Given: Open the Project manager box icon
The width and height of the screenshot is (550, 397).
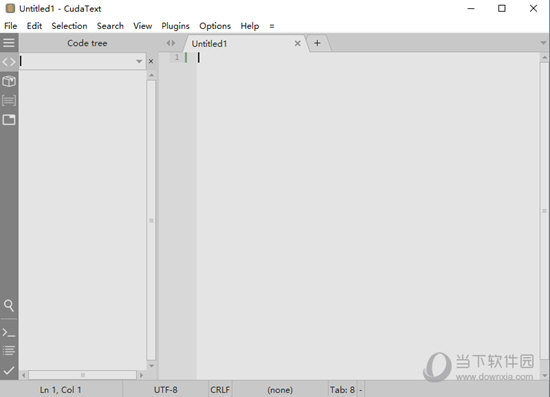Looking at the screenshot, I should (9, 81).
